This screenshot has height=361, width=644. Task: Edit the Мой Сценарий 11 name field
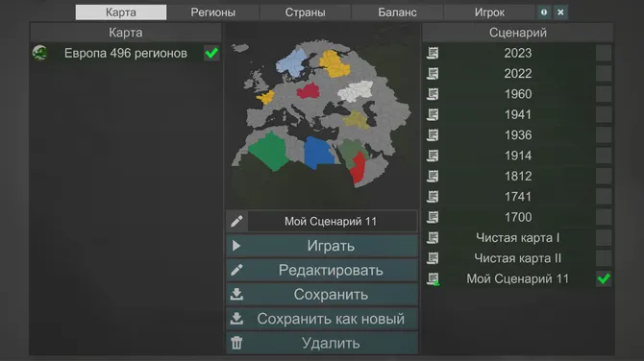[333, 222]
